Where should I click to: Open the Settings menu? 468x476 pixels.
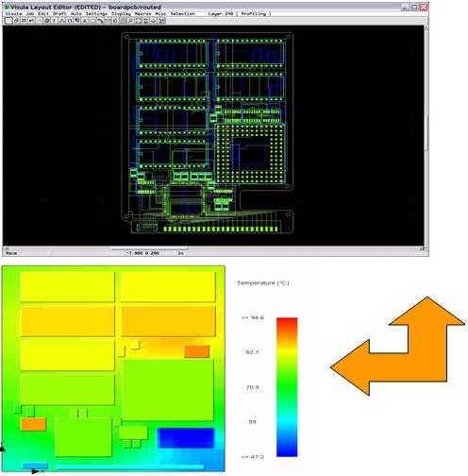96,13
